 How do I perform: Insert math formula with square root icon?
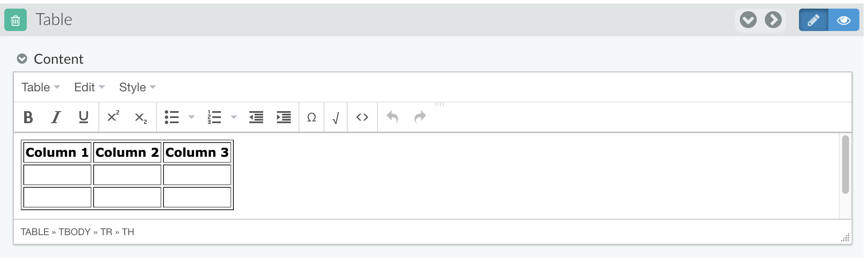click(x=336, y=117)
